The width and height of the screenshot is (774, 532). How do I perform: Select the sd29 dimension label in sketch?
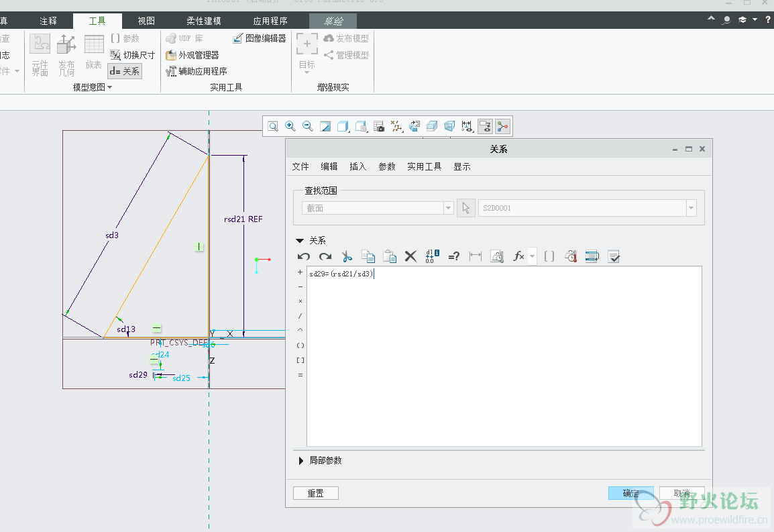click(138, 375)
